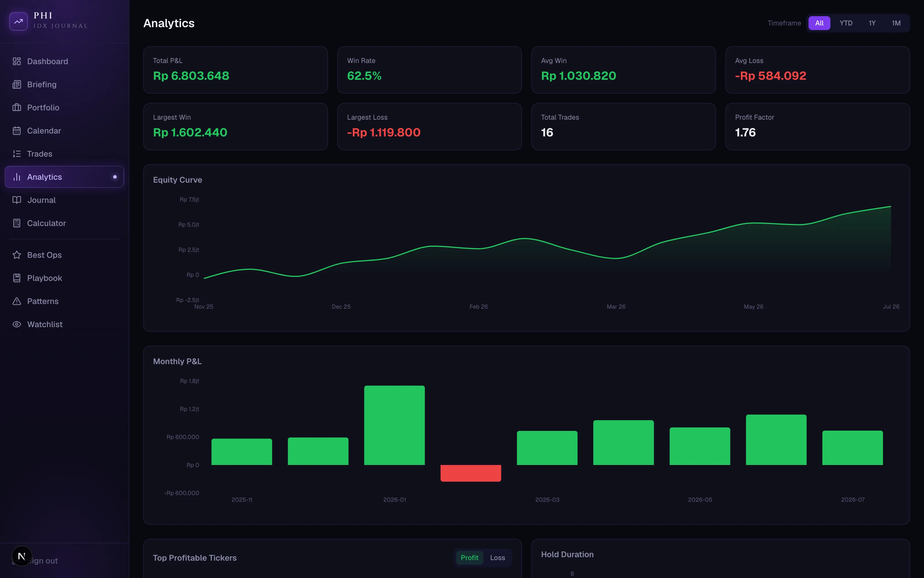Screen dimensions: 924x578
Task: Click the round N badge icon
Action: click(22, 556)
